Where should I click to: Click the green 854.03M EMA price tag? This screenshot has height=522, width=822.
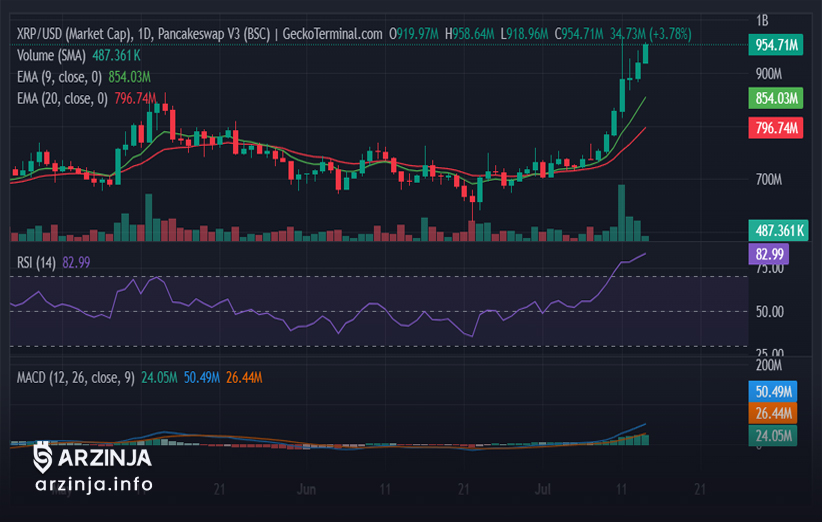(776, 98)
